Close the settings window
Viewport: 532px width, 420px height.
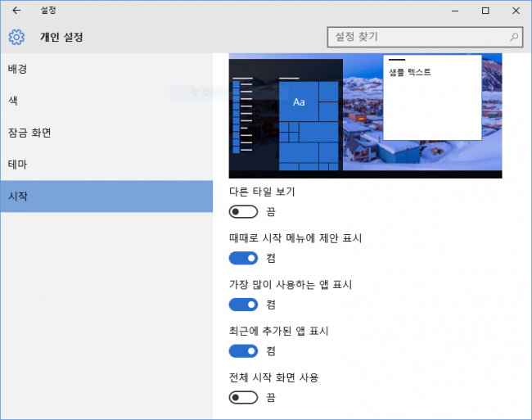[516, 11]
